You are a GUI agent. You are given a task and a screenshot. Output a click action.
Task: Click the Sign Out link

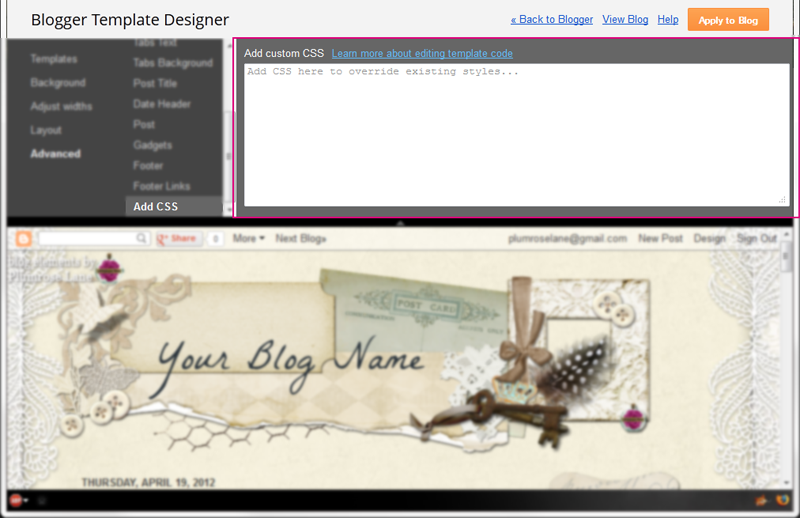tap(757, 238)
